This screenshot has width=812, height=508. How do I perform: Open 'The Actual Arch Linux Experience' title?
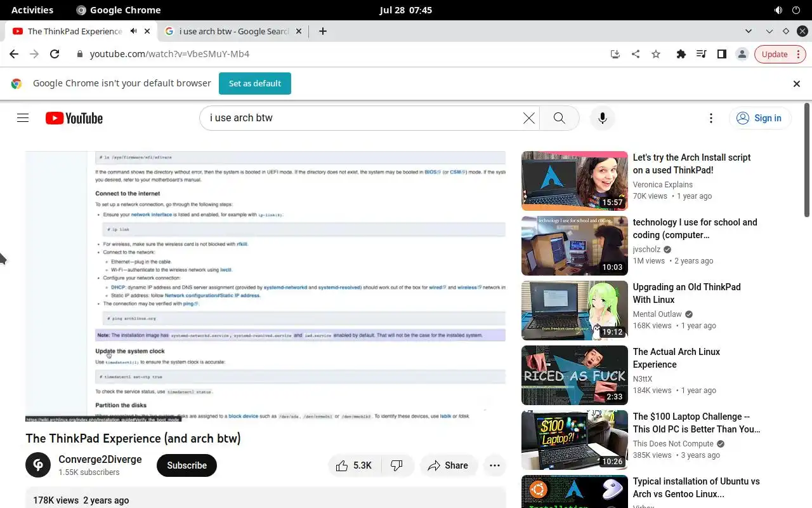tap(677, 358)
